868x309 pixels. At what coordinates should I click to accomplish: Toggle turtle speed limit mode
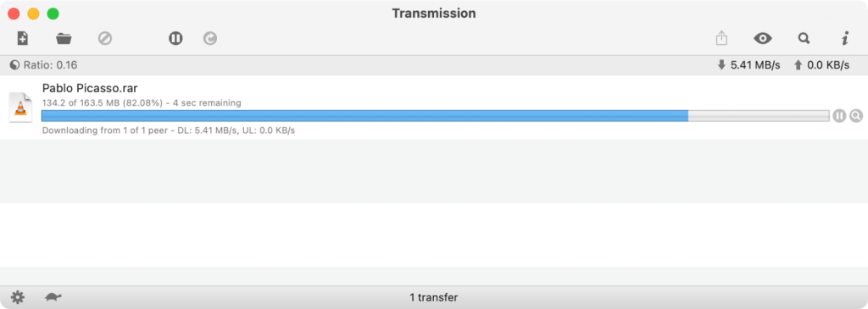[53, 297]
